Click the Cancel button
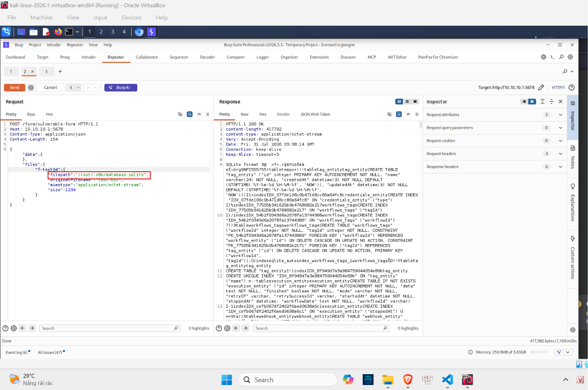The width and height of the screenshot is (588, 390). point(51,88)
